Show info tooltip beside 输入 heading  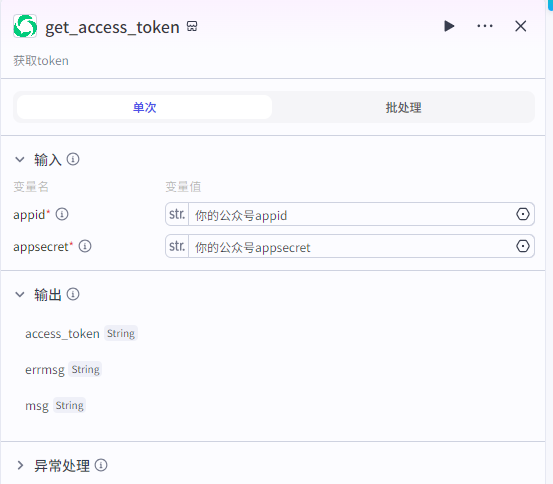pyautogui.click(x=73, y=159)
